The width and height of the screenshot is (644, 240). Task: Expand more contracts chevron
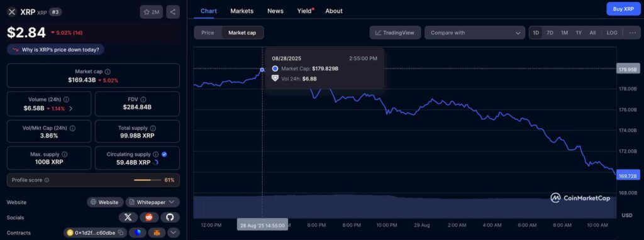point(174,232)
